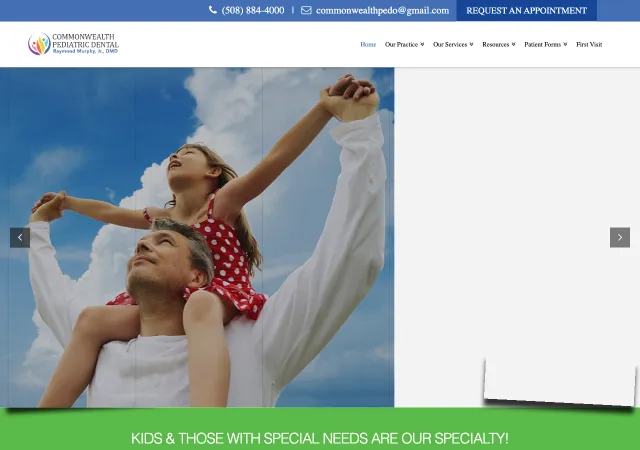Click the envelope email icon
The image size is (640, 450).
306,10
